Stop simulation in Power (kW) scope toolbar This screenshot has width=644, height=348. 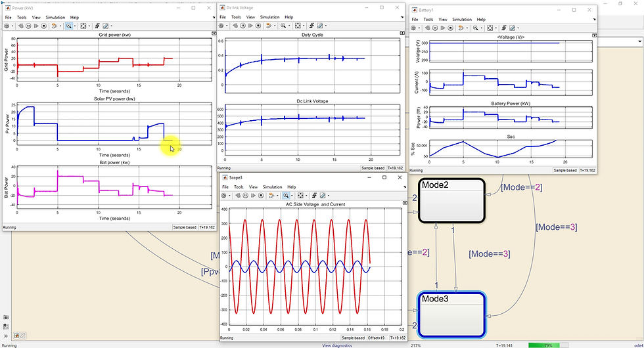click(44, 26)
